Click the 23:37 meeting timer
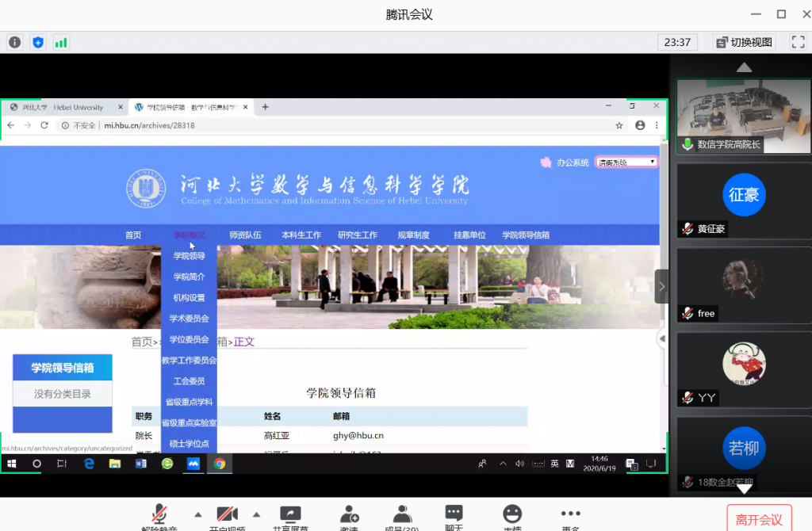The image size is (812, 531). [677, 43]
